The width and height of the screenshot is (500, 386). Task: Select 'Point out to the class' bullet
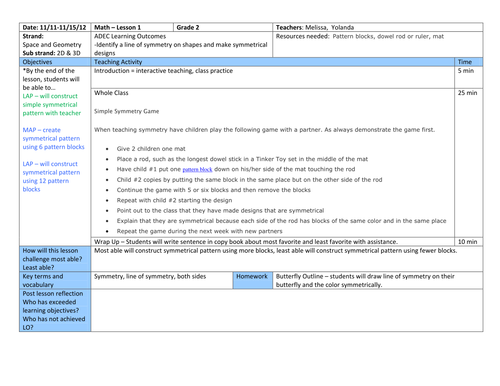click(x=220, y=211)
